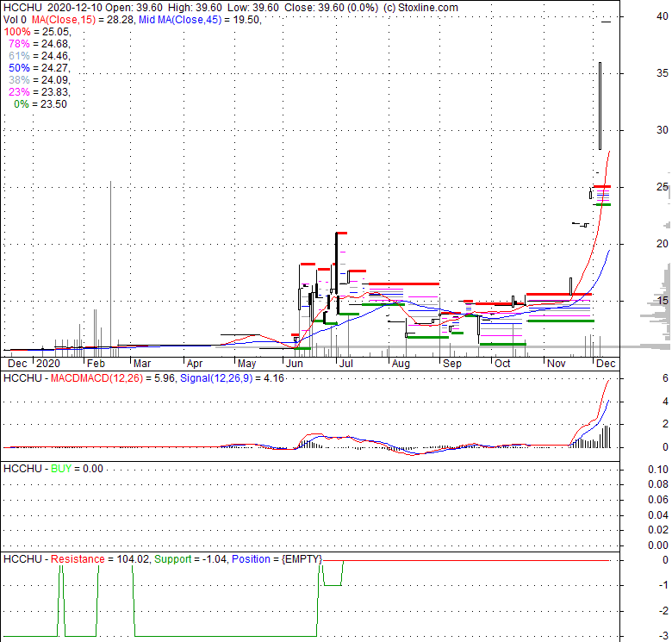Click the Apr month label on axis

coord(194,364)
